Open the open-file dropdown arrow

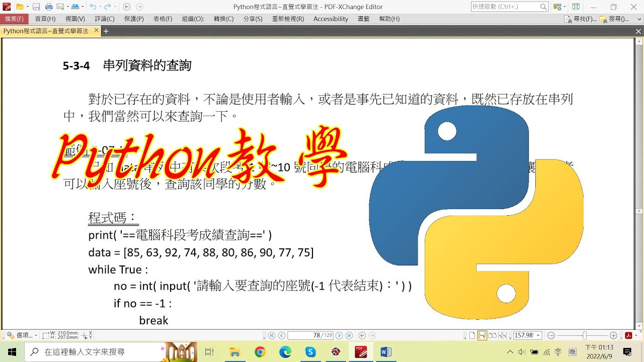point(27,7)
